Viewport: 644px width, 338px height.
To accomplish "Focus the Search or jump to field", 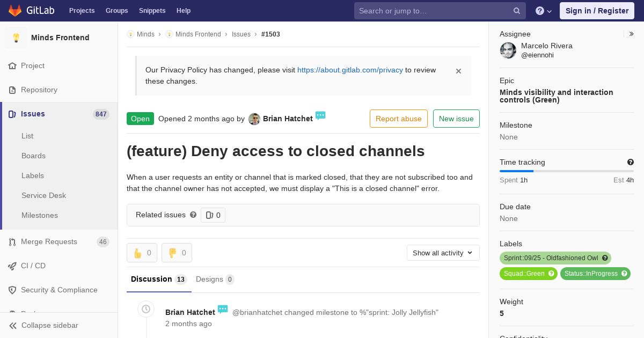I will tap(440, 11).
